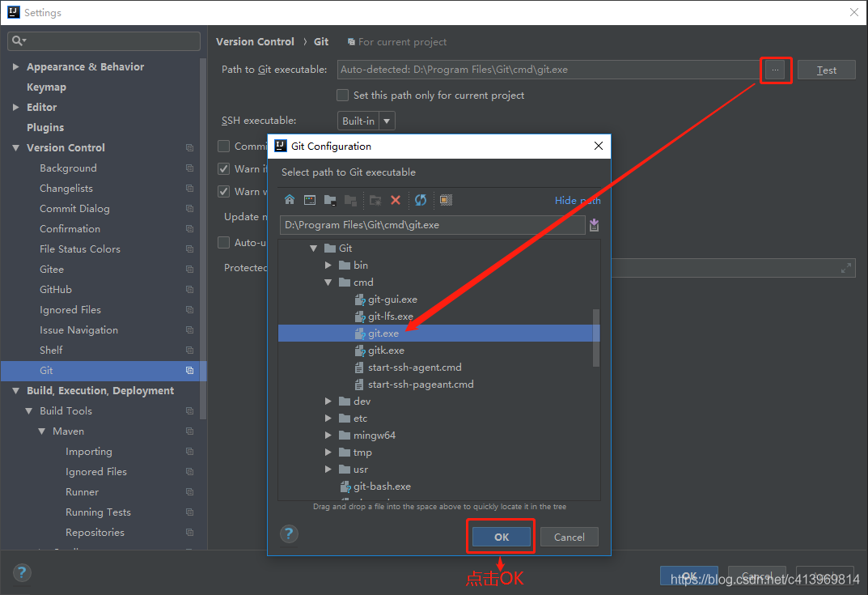This screenshot has width=868, height=595.
Task: Collapse the Build Tools node
Action: click(29, 411)
